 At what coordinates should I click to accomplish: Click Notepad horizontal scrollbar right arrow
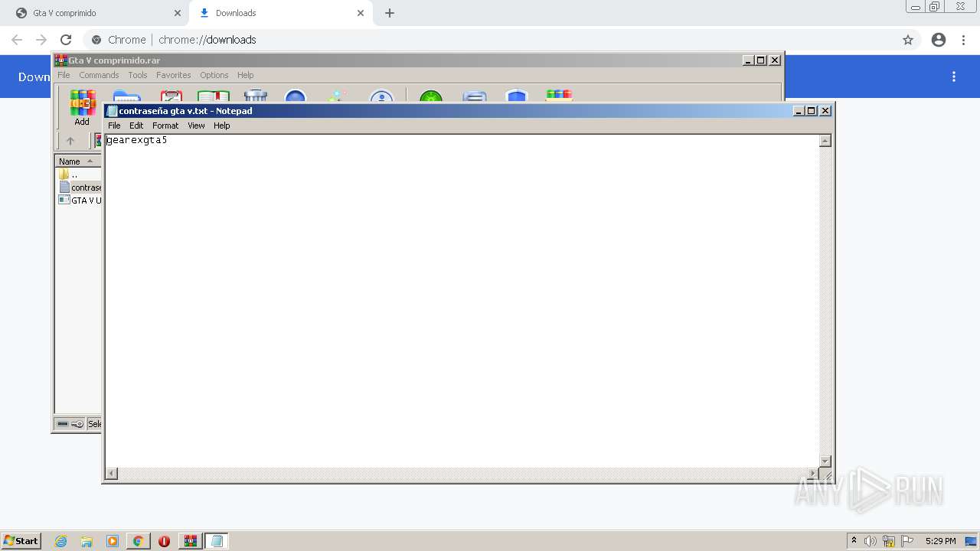click(x=813, y=474)
